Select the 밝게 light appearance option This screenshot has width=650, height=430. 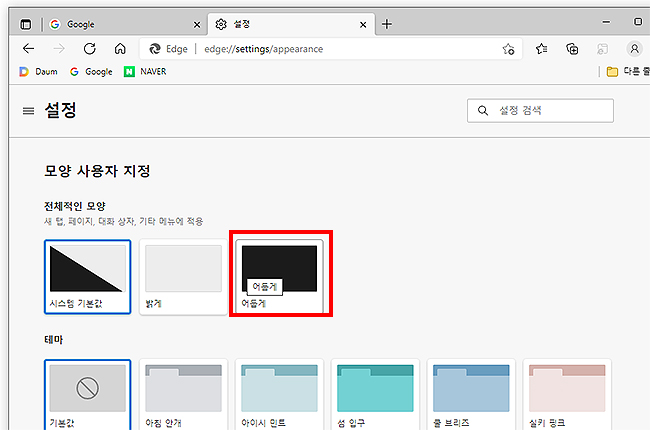183,277
